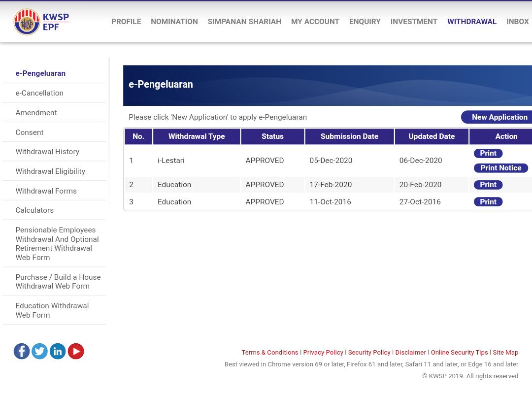
Task: Open the YouTube social icon
Action: 76,351
